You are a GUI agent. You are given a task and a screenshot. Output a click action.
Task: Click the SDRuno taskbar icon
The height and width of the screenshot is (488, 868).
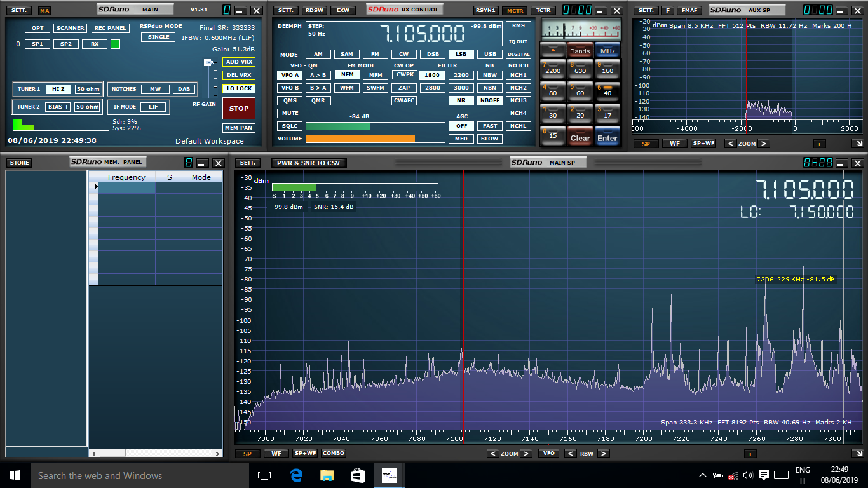tap(389, 475)
